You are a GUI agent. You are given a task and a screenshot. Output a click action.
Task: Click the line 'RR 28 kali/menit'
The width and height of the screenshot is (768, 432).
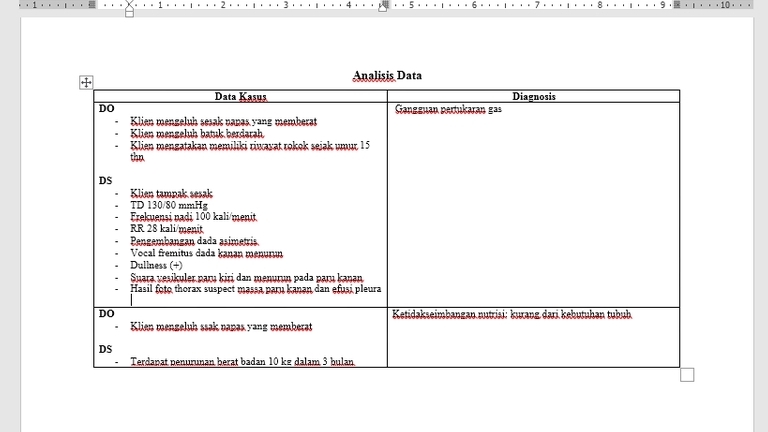coord(167,229)
